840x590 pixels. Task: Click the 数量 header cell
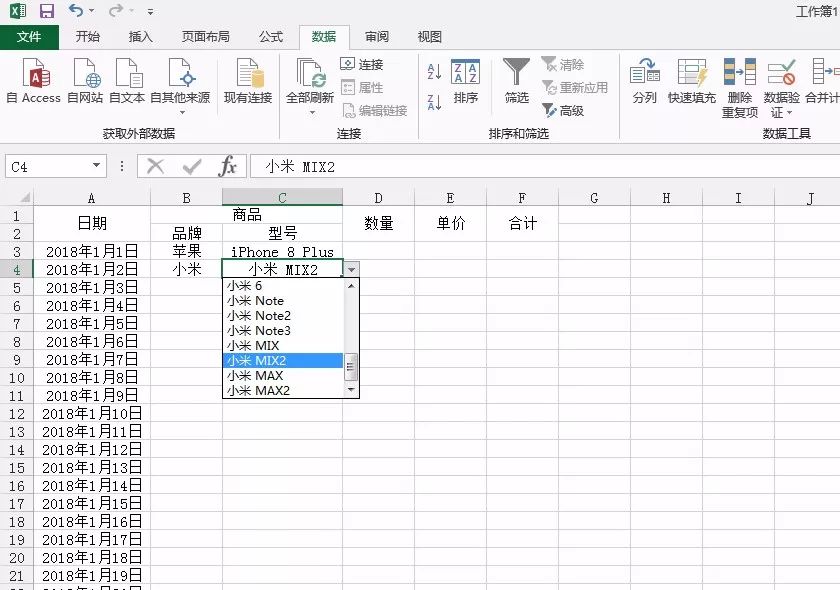tap(379, 223)
